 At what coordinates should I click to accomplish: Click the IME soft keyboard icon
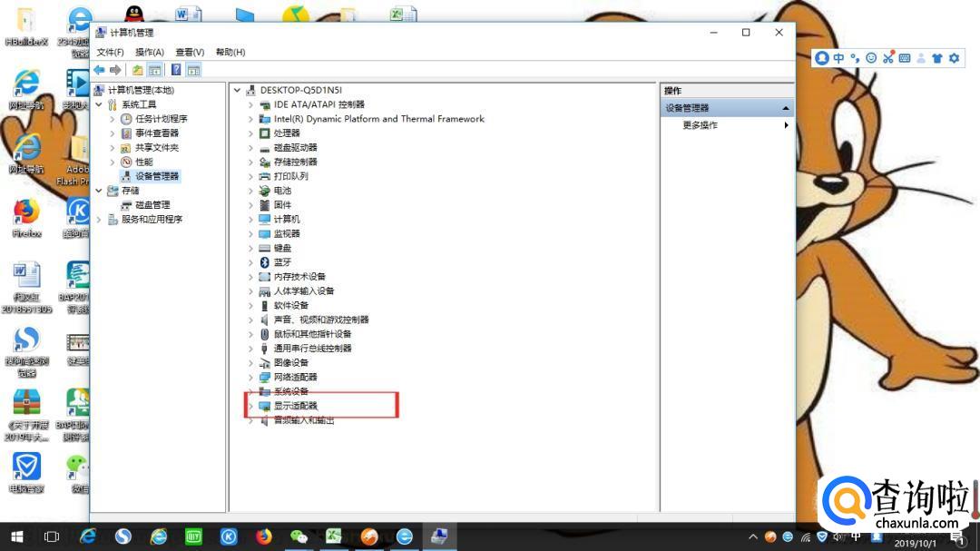(905, 58)
